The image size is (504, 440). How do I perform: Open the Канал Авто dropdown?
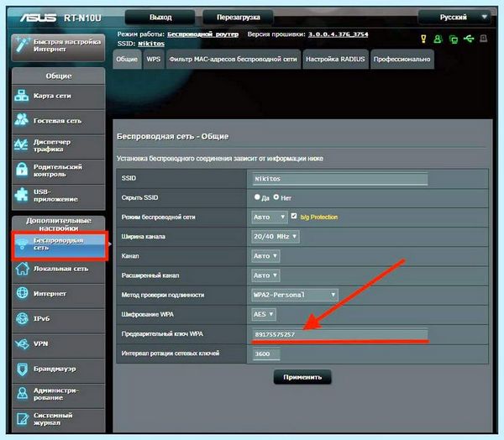point(265,256)
